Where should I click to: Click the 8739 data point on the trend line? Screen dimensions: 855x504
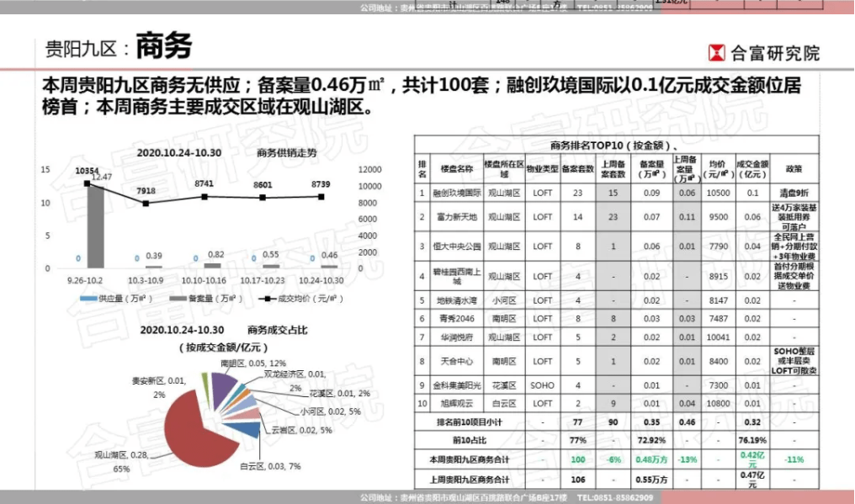321,197
